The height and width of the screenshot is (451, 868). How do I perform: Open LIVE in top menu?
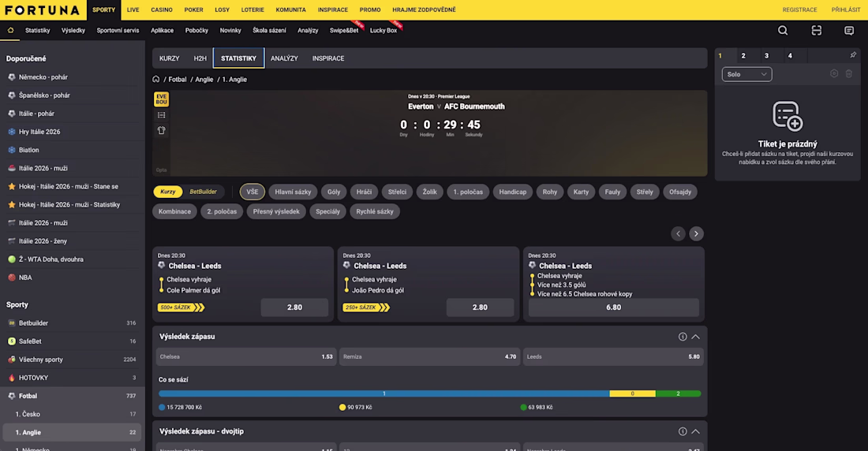tap(133, 10)
